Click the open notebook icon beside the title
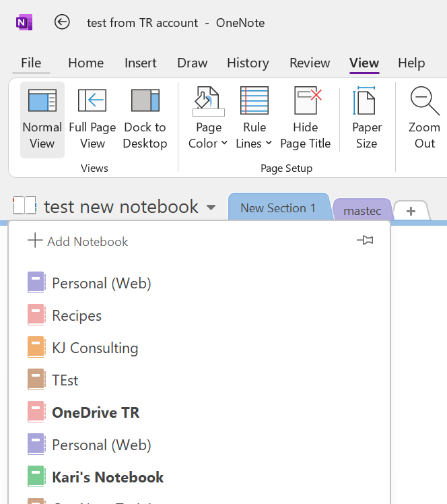Screen dimensions: 447x504 25,206
